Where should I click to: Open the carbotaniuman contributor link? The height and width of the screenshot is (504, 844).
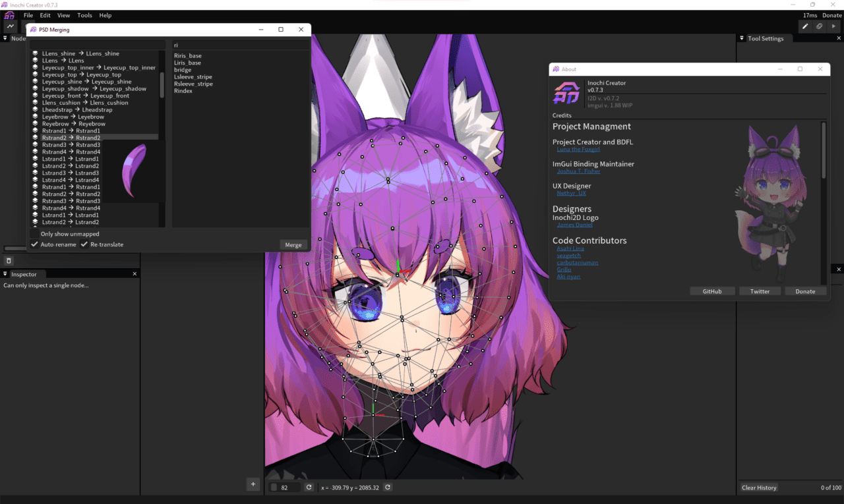577,263
